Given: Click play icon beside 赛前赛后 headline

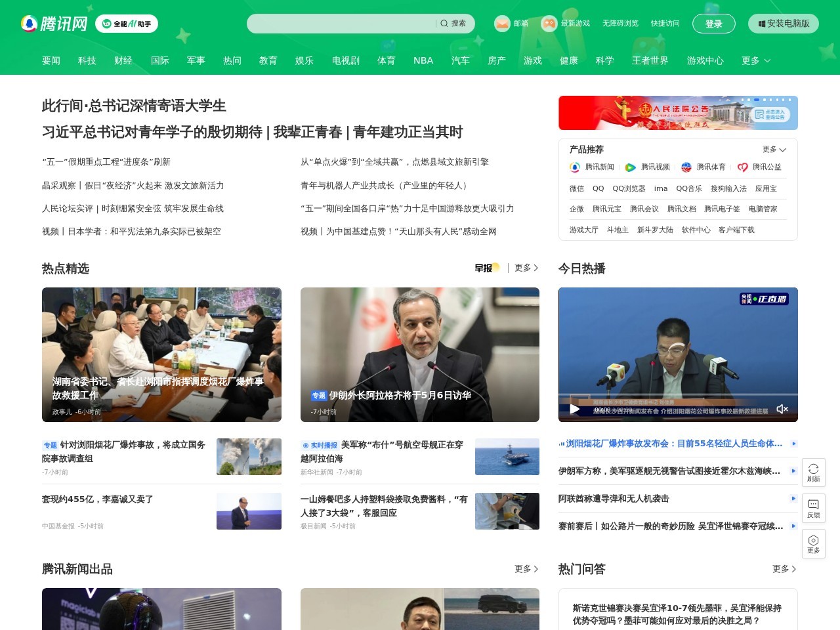Looking at the screenshot, I should tap(793, 526).
